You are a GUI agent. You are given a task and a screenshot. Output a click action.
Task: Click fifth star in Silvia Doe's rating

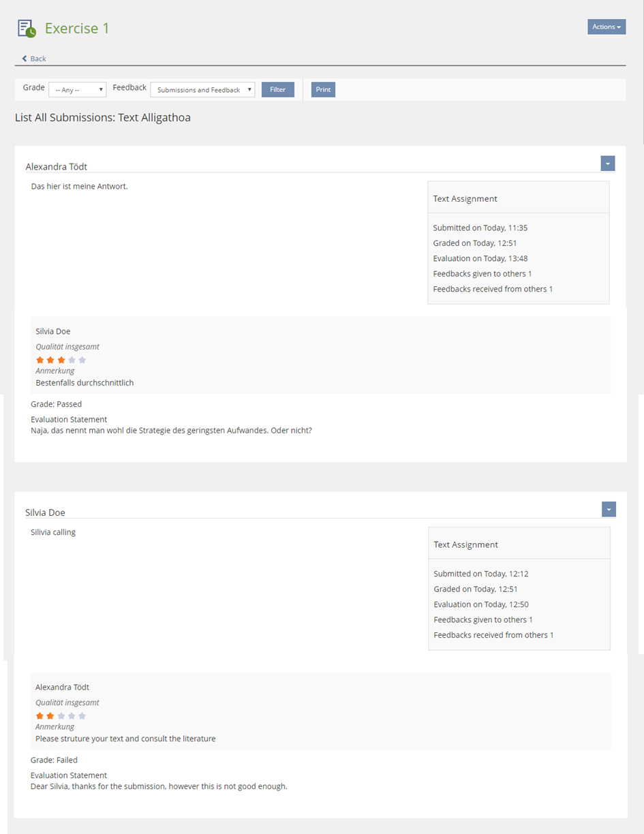click(x=82, y=360)
